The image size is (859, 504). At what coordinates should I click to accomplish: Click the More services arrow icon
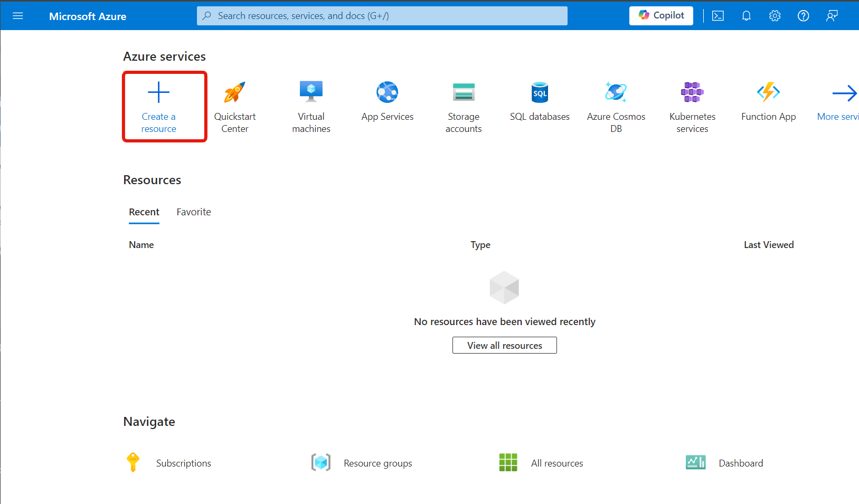click(845, 93)
